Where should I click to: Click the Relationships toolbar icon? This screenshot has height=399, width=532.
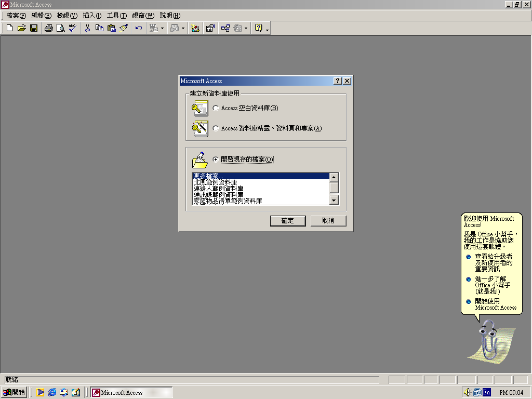pos(225,28)
